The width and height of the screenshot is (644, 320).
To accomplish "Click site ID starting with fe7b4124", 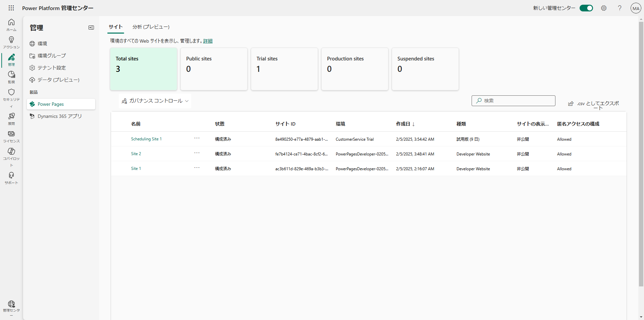I will pos(302,154).
